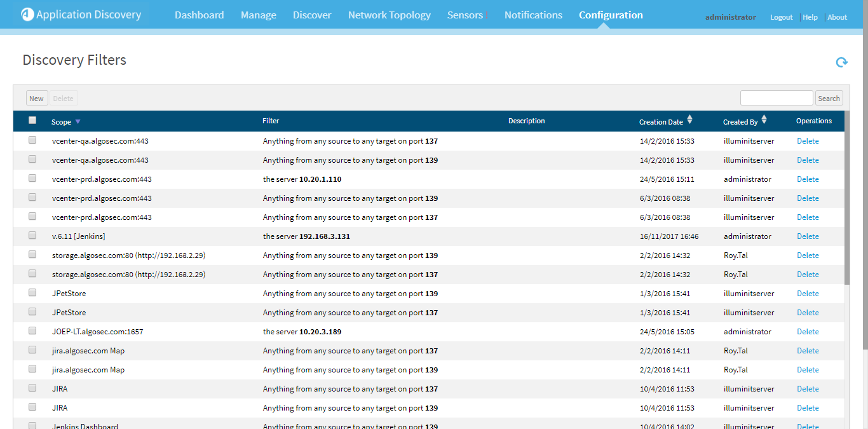Click the Created By sort arrows
868x429 pixels.
(764, 120)
